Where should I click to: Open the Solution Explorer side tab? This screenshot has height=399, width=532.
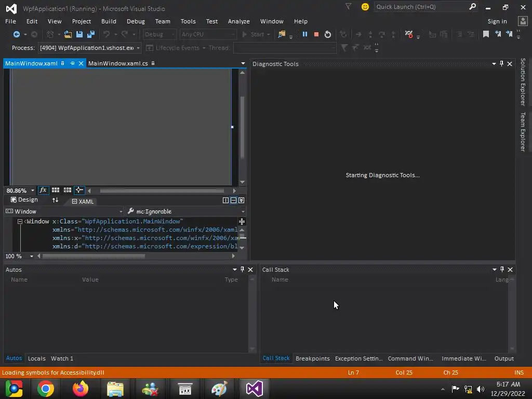point(523,82)
